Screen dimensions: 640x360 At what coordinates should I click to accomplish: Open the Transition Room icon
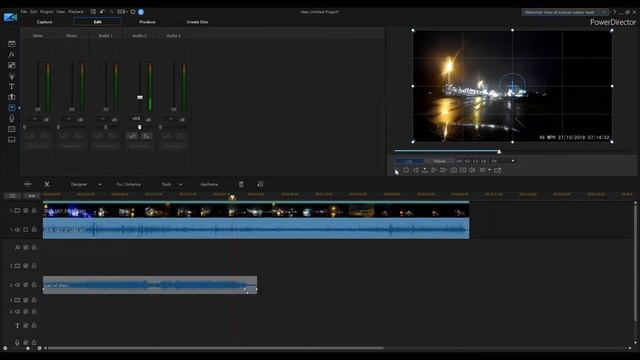[x=11, y=97]
